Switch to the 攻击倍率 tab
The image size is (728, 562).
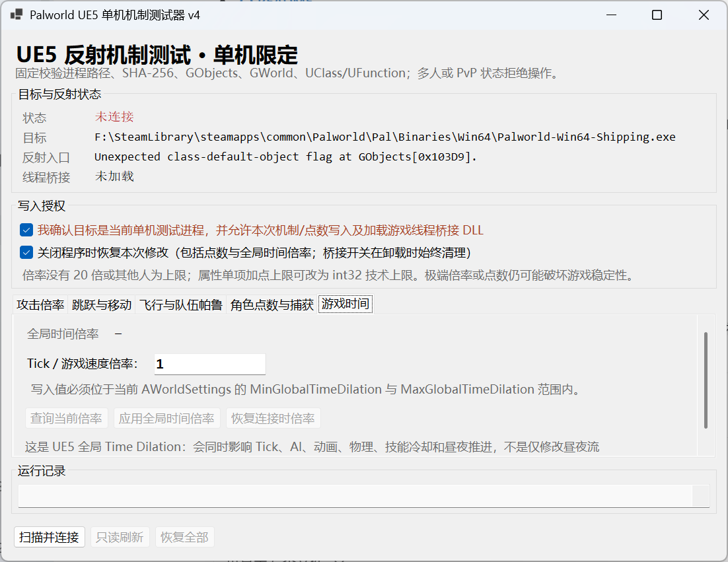pyautogui.click(x=40, y=305)
